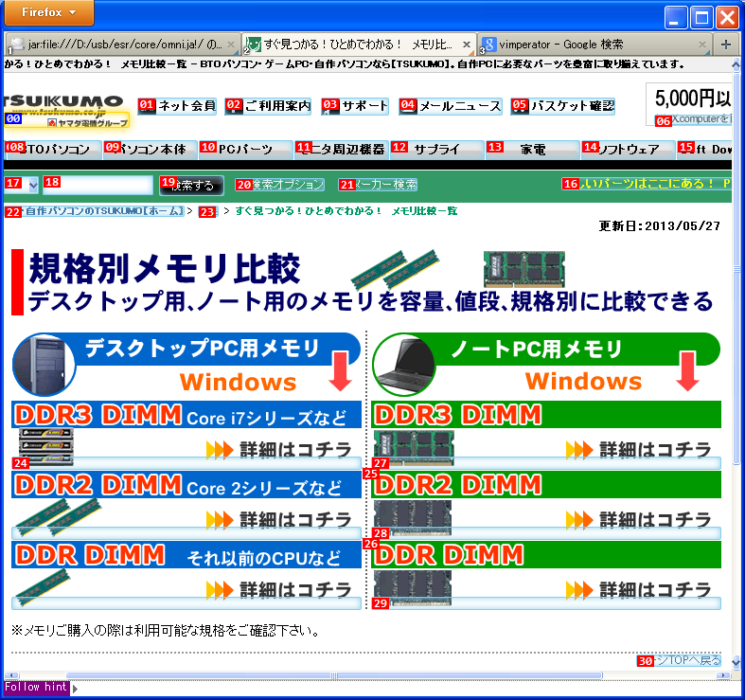Click horizontal scrollbar left arrow
This screenshot has height=700, width=745.
tap(11, 675)
